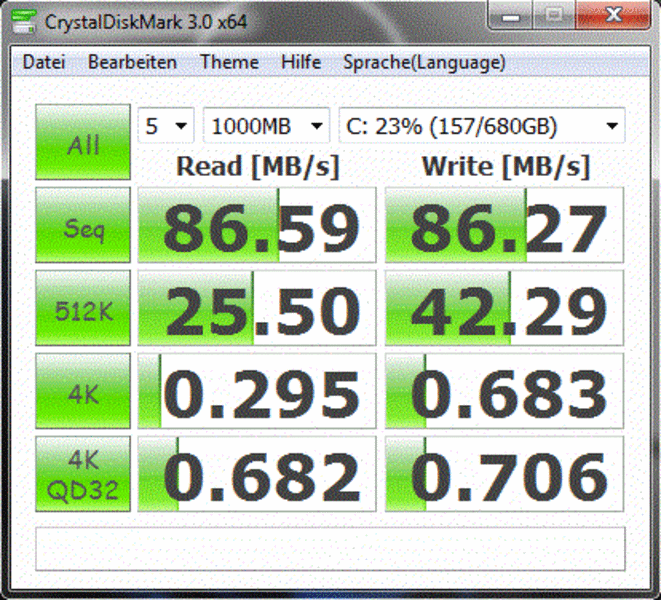Click the 4K write result 0.683
Viewport: 661px width, 600px height.
504,391
